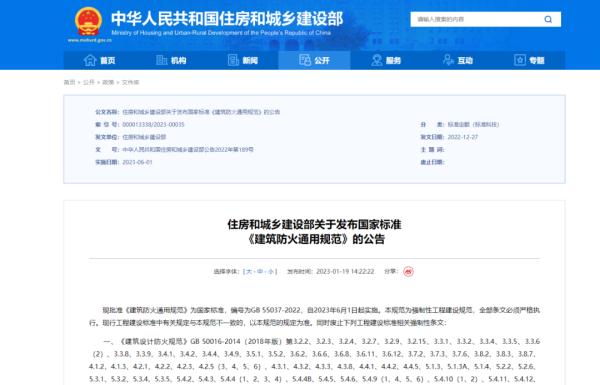Image resolution: width=600 pixels, height=385 pixels.
Task: Click the newspaper icon beside 新闻
Action: pyautogui.click(x=233, y=60)
